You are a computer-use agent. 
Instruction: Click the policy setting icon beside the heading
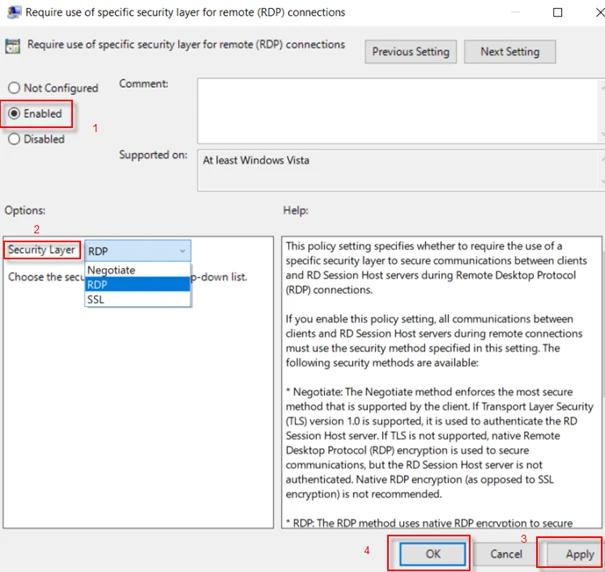14,46
